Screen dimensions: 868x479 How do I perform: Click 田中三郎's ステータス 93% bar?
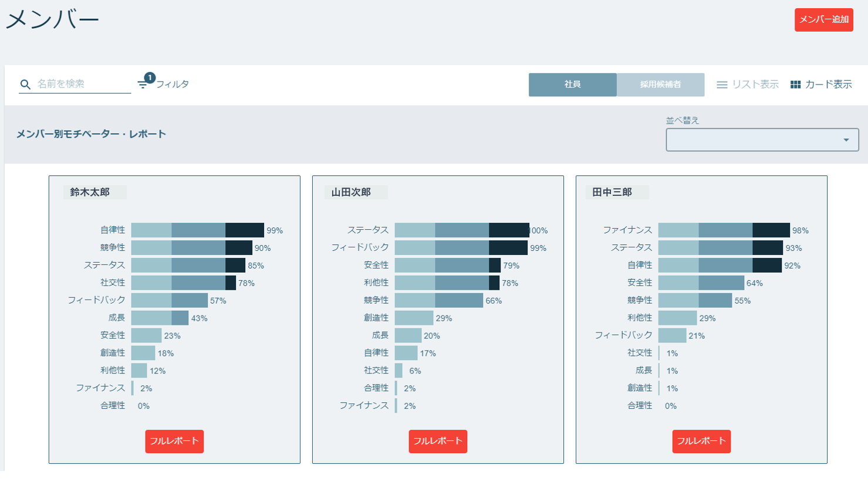720,247
